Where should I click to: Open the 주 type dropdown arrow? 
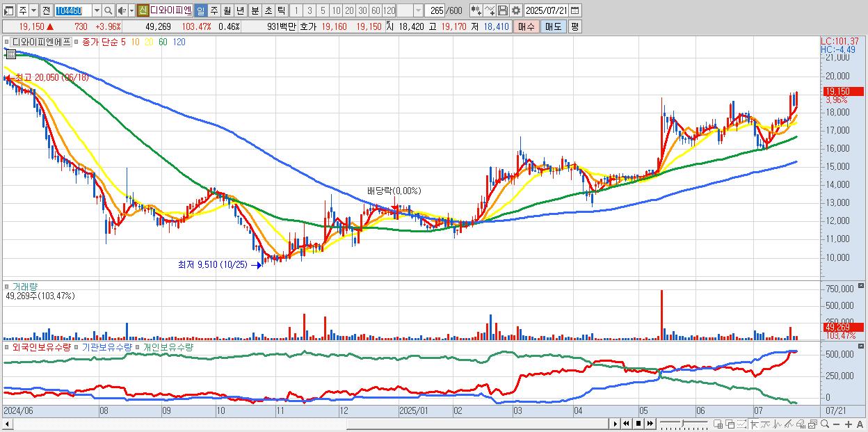[x=33, y=10]
